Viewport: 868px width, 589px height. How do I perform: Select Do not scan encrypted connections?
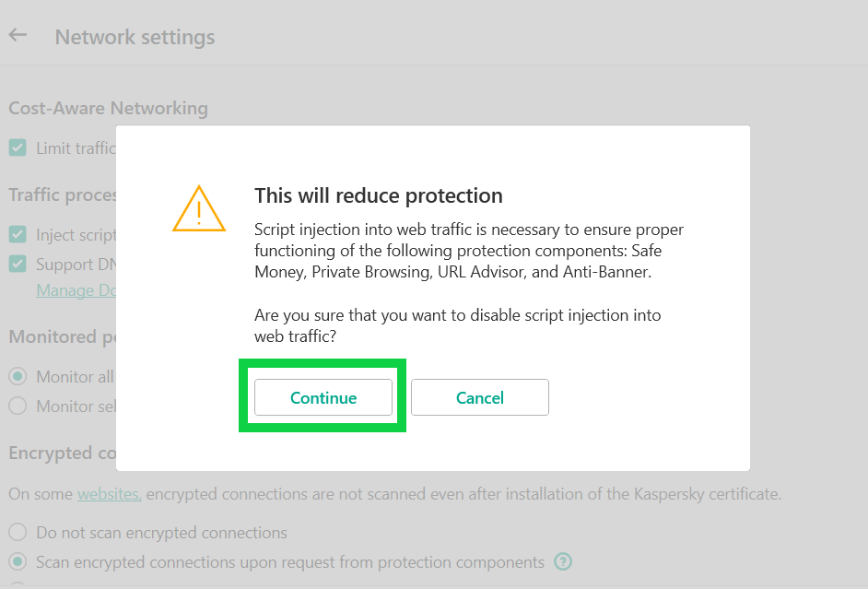[18, 533]
